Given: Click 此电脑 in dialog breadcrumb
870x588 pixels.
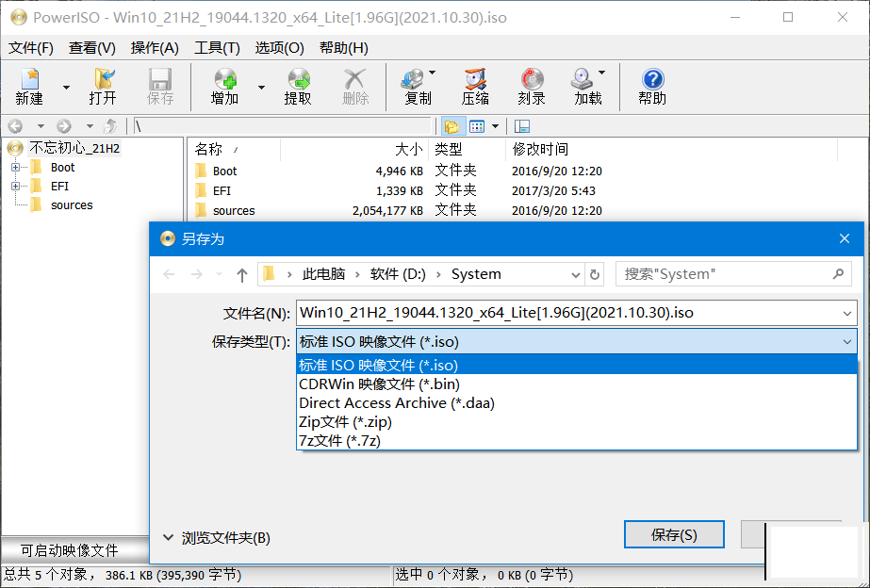Looking at the screenshot, I should pyautogui.click(x=323, y=274).
